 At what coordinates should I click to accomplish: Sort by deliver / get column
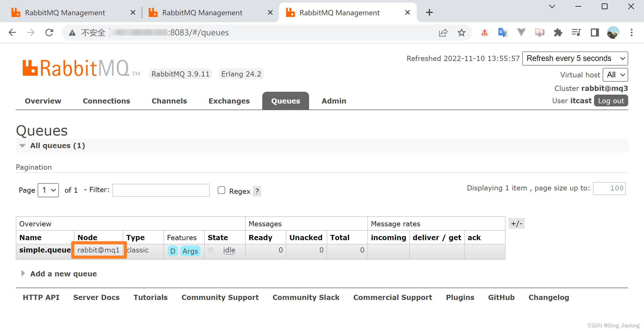pyautogui.click(x=437, y=238)
